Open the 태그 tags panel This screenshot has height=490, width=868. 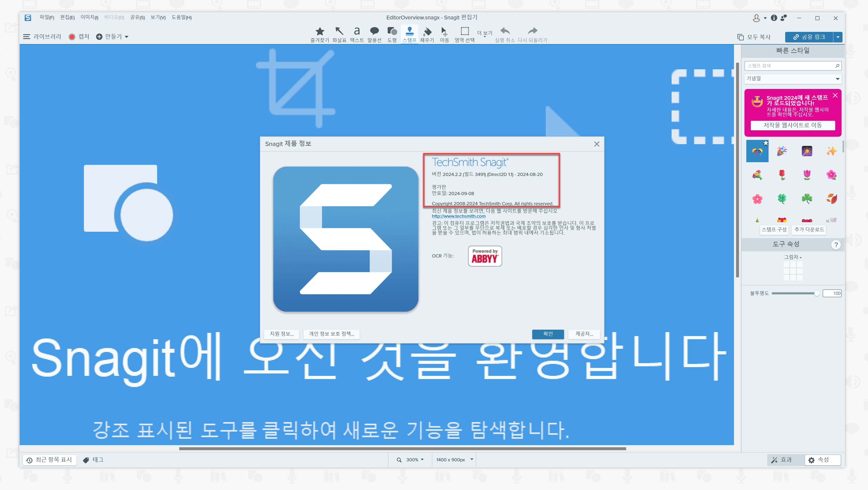[x=93, y=460]
